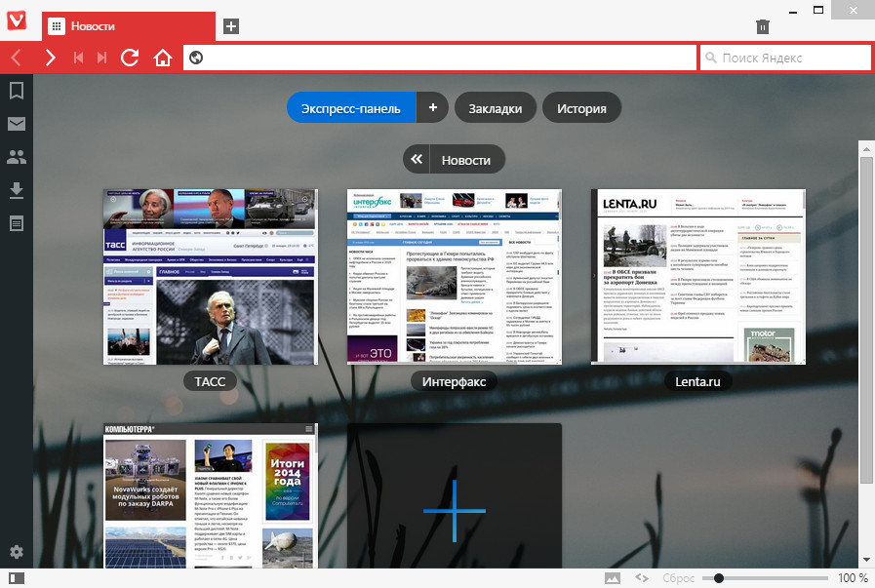The height and width of the screenshot is (588, 875).
Task: Click the site info globe icon
Action: 196,58
